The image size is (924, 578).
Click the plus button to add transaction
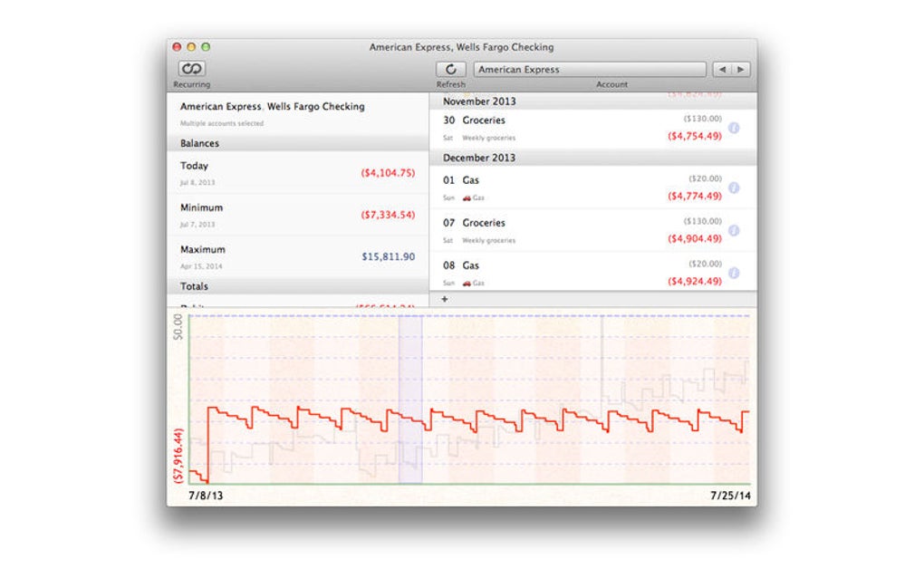coord(444,299)
